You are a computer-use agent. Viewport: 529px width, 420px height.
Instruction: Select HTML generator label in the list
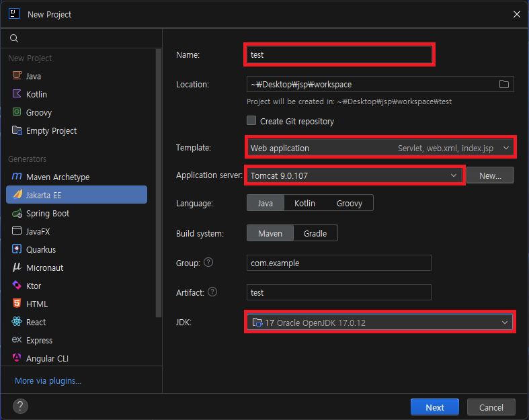click(x=37, y=304)
